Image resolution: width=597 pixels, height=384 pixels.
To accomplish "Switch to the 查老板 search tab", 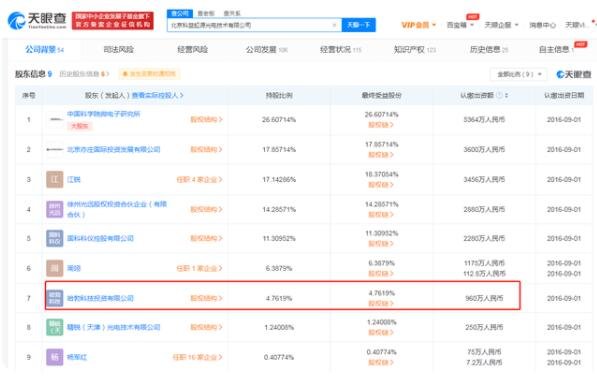I will click(206, 13).
